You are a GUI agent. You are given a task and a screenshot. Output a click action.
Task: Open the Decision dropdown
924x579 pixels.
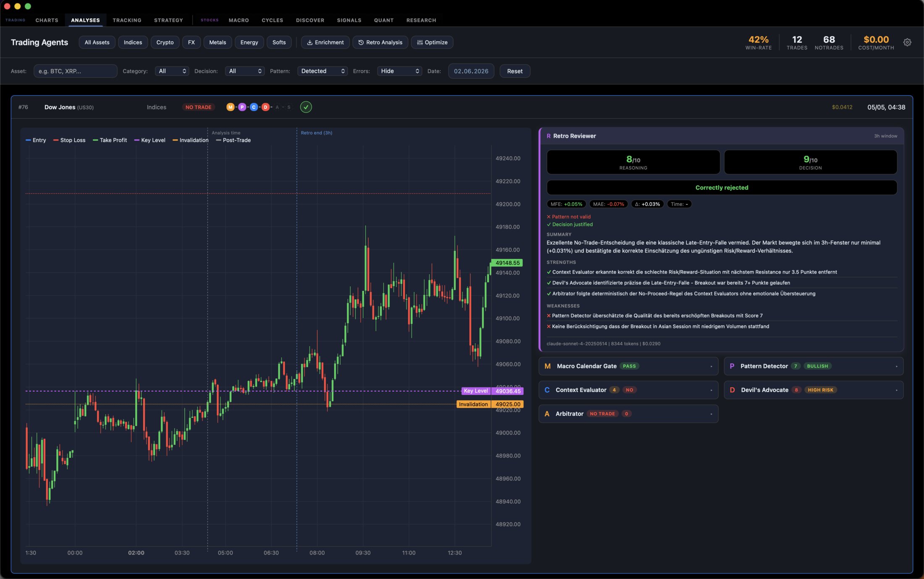pos(244,71)
